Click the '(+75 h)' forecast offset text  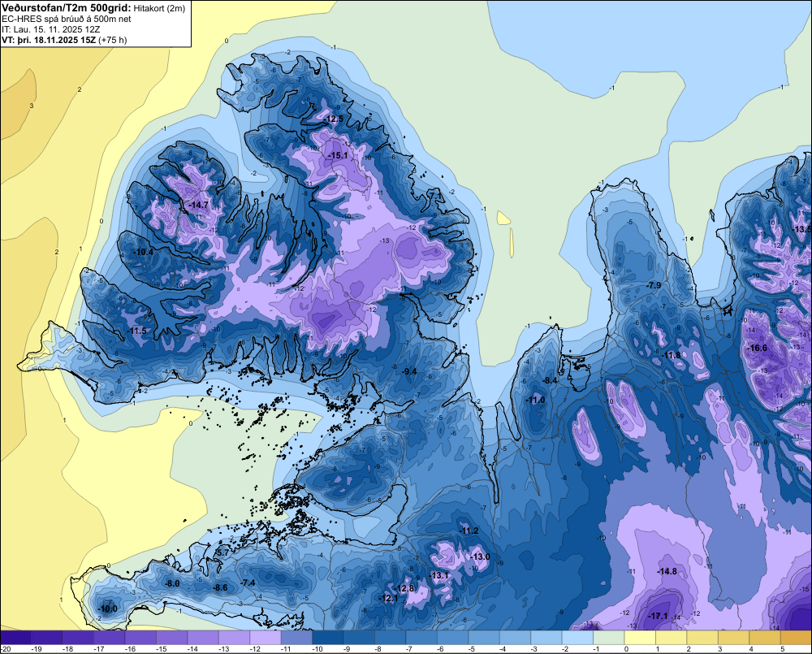(112, 40)
